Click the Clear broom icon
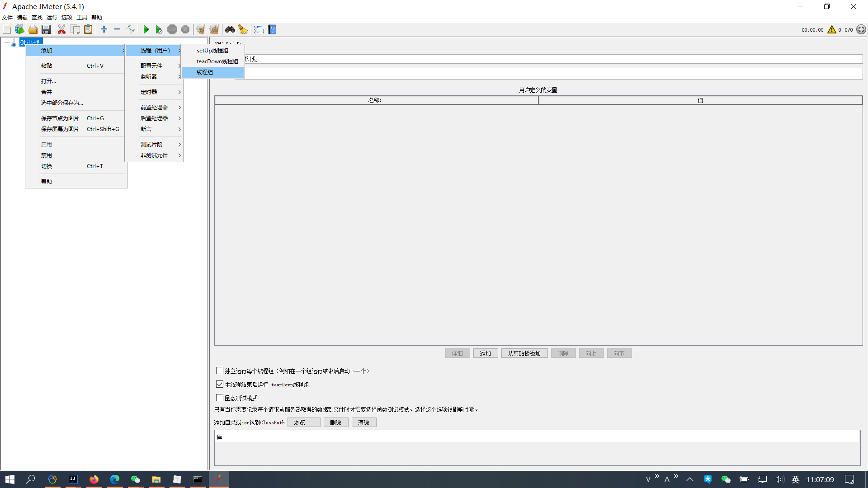The height and width of the screenshot is (488, 868). pyautogui.click(x=201, y=29)
